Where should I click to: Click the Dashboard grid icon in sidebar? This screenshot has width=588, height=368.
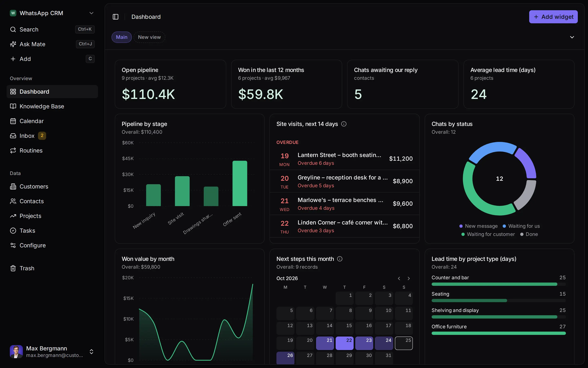(13, 92)
